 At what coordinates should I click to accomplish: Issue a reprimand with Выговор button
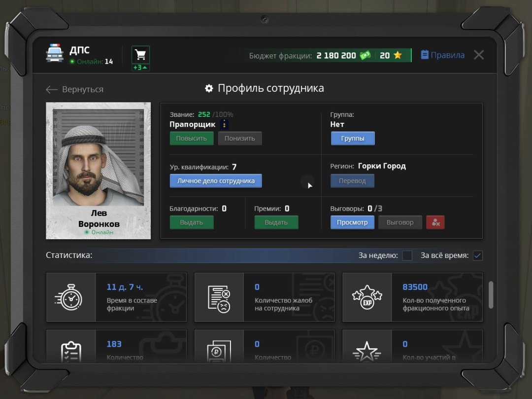click(400, 222)
